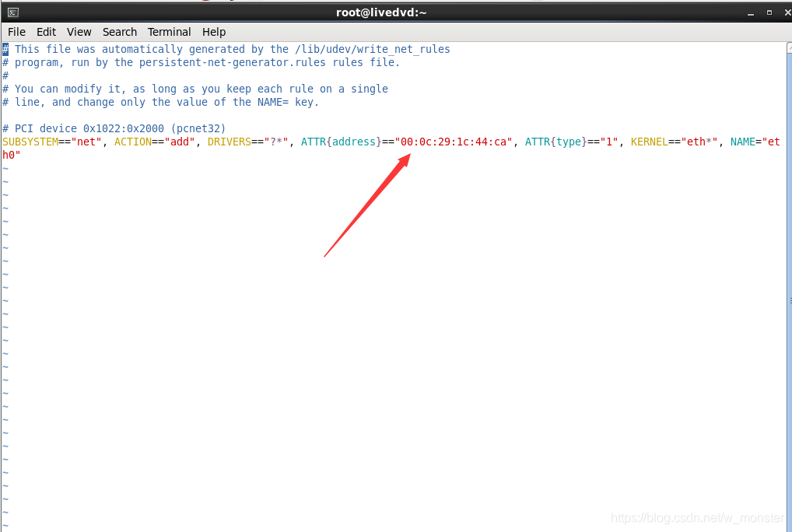Click the "add" action value
The width and height of the screenshot is (792, 532).
[179, 142]
